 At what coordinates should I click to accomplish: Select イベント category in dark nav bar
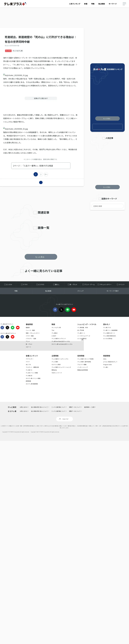pos(121,285)
